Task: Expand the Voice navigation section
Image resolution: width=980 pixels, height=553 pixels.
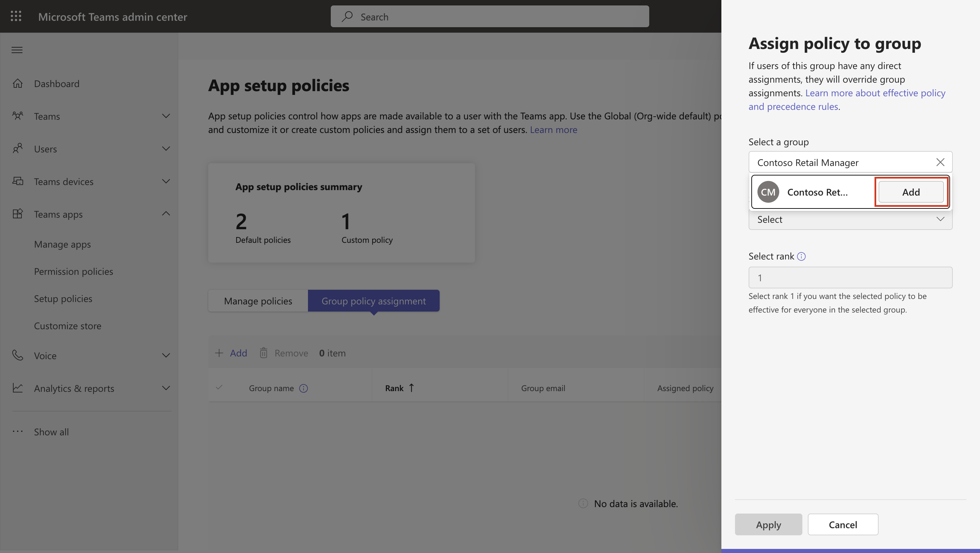Action: click(x=166, y=356)
